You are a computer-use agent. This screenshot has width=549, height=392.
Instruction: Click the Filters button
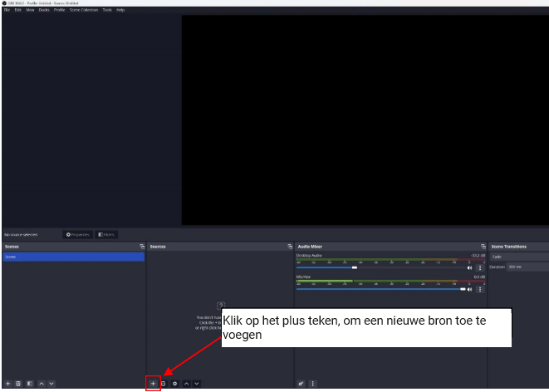click(106, 234)
